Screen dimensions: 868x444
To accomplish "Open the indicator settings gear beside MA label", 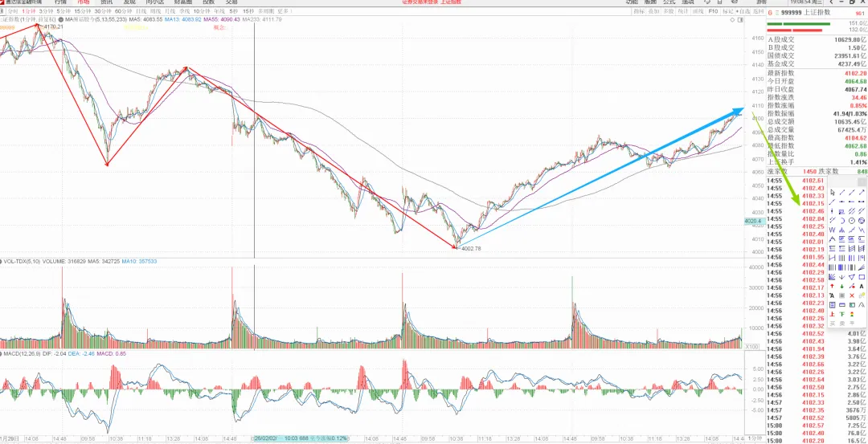I will [x=61, y=19].
